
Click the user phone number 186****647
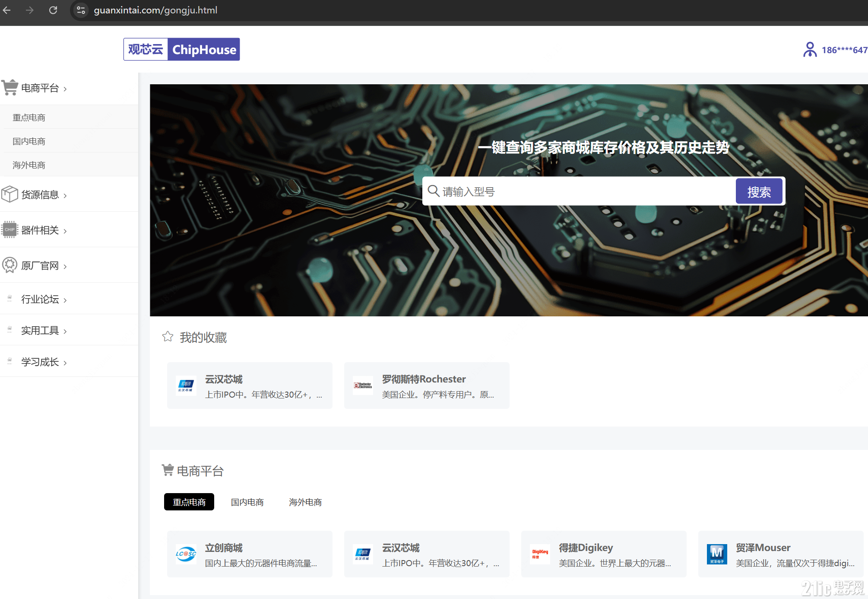(844, 50)
